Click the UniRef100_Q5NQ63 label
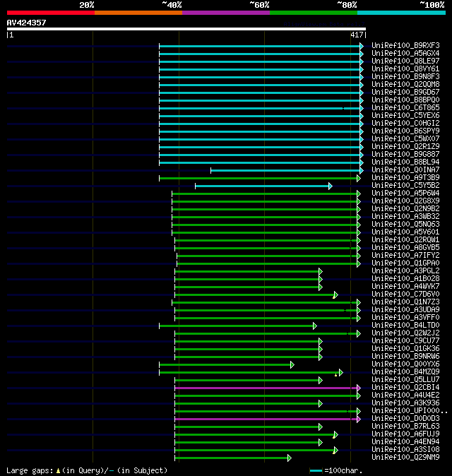 point(405,224)
